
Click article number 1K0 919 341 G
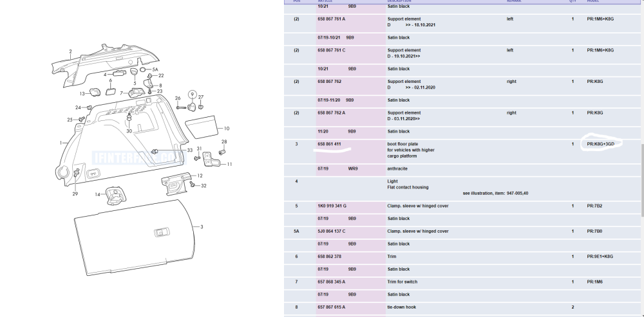pyautogui.click(x=332, y=206)
